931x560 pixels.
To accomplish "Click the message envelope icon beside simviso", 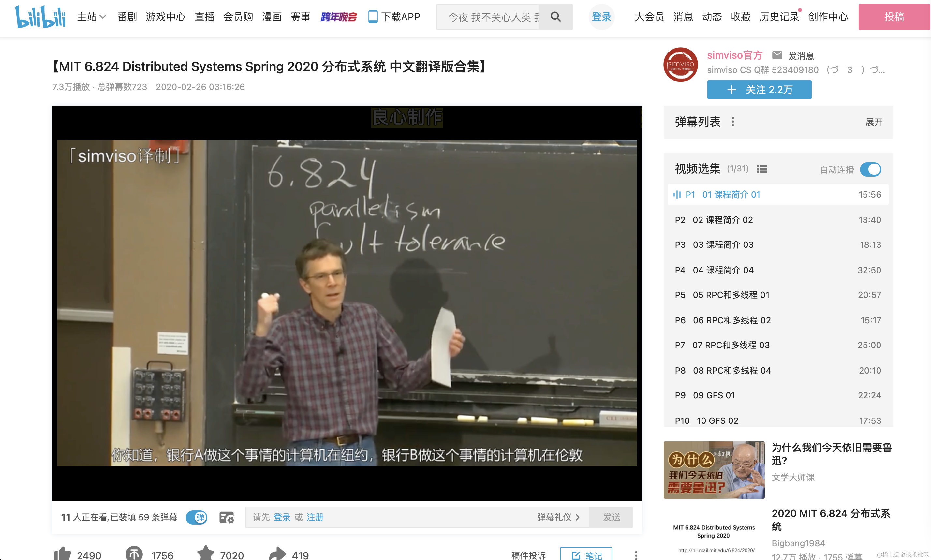I will click(x=777, y=55).
